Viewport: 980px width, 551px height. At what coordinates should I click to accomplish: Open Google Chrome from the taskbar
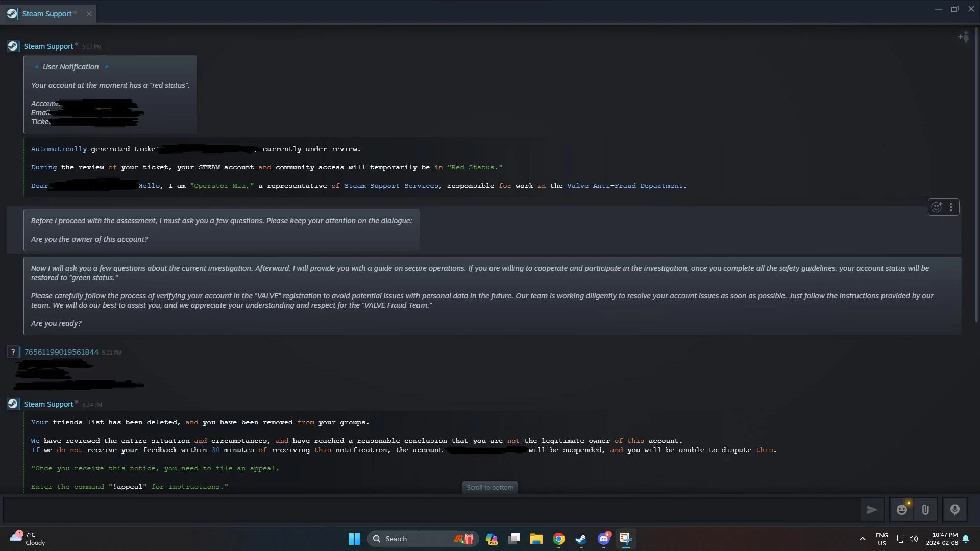(x=558, y=539)
